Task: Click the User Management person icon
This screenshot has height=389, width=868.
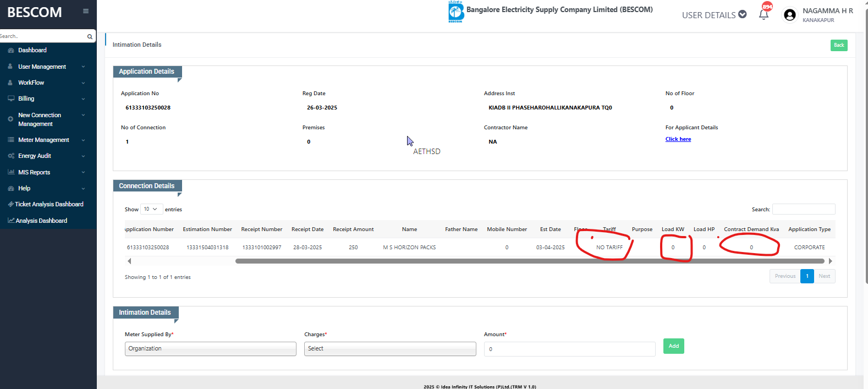Action: (10, 67)
